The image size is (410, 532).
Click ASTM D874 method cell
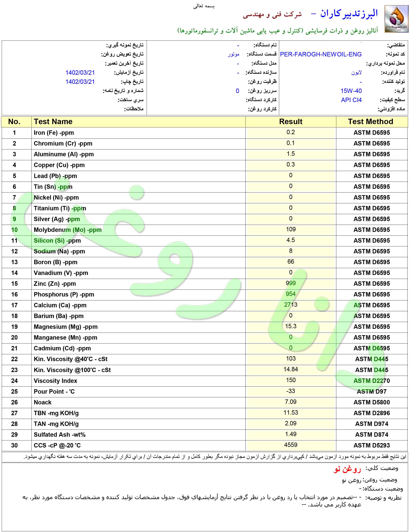pyautogui.click(x=371, y=435)
